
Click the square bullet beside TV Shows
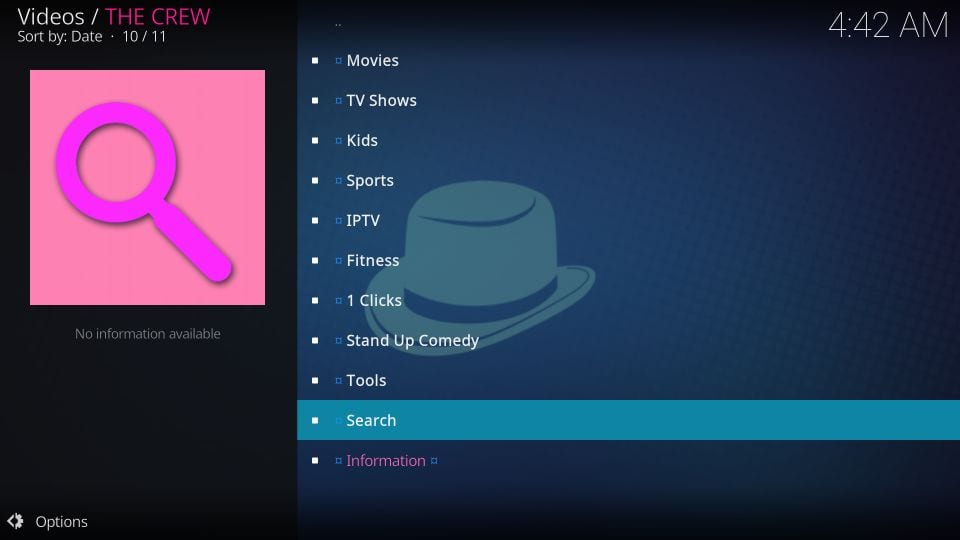coord(315,100)
